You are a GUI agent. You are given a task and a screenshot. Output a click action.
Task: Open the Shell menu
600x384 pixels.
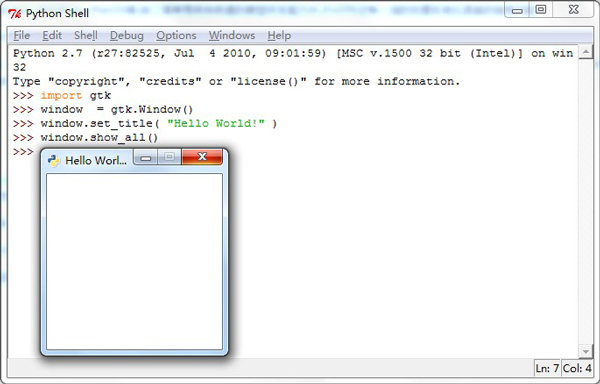(x=86, y=36)
